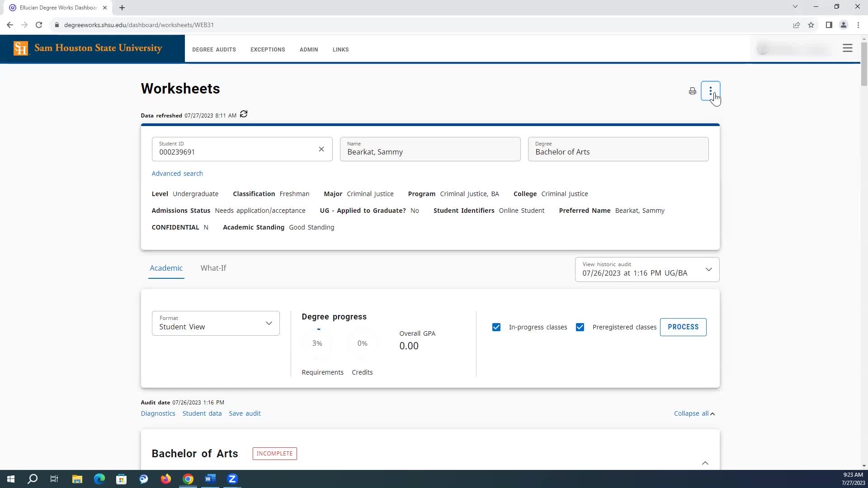
Task: Open the Diagnostics link
Action: pyautogui.click(x=158, y=413)
